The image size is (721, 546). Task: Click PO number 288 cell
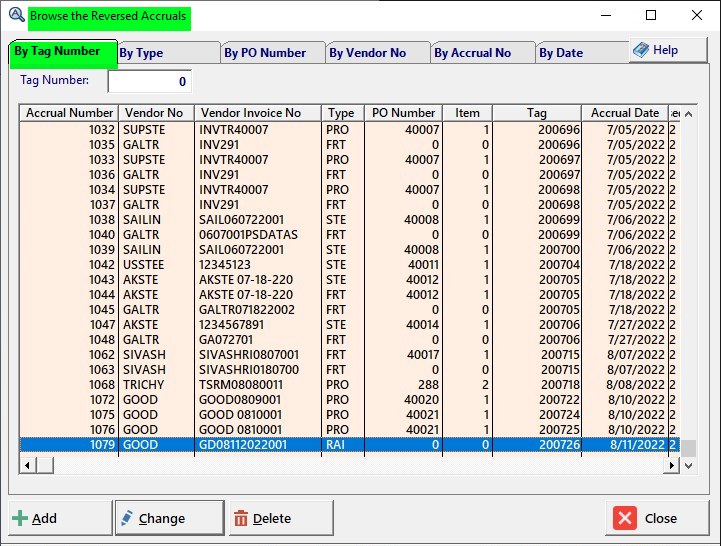pos(429,385)
